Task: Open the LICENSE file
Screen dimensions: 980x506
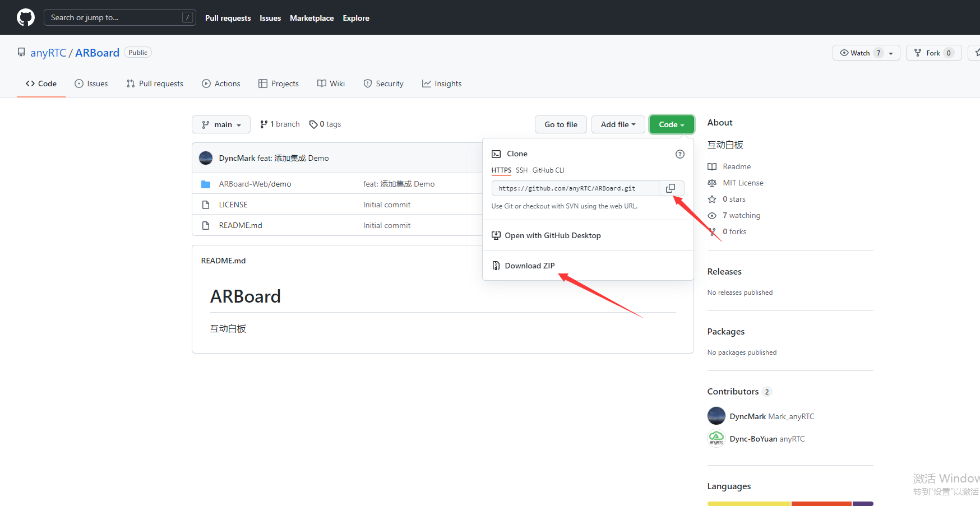Action: tap(233, 205)
